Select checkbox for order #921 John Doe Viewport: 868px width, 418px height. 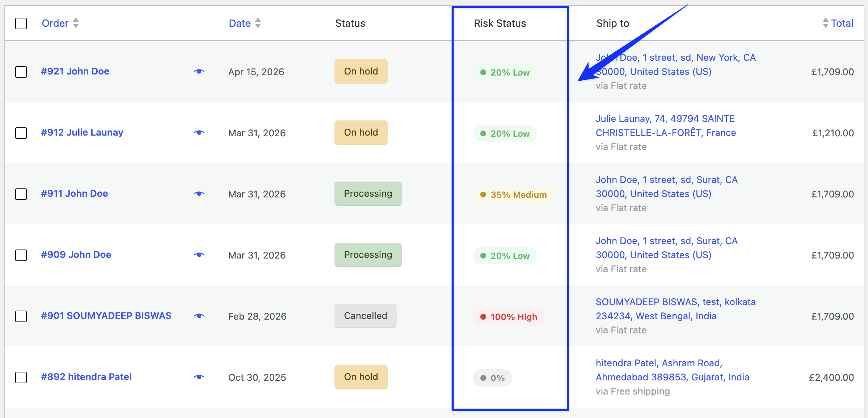(21, 72)
